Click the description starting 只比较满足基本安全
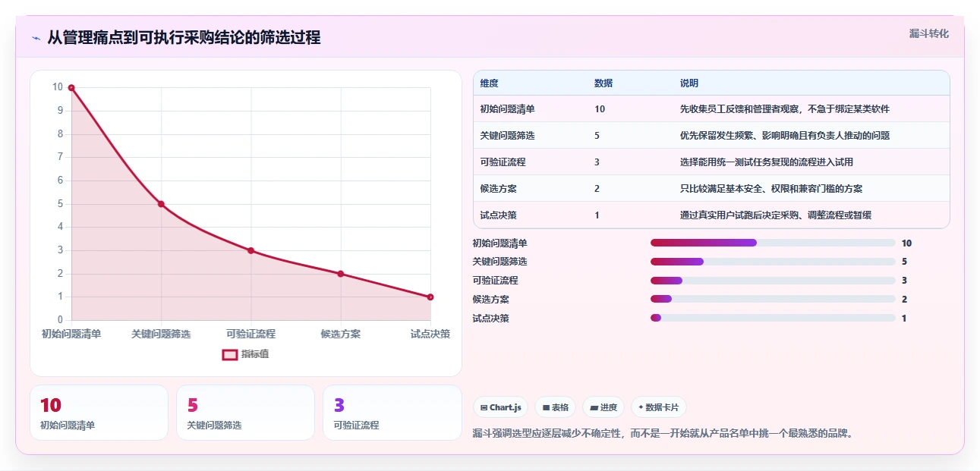 point(771,189)
